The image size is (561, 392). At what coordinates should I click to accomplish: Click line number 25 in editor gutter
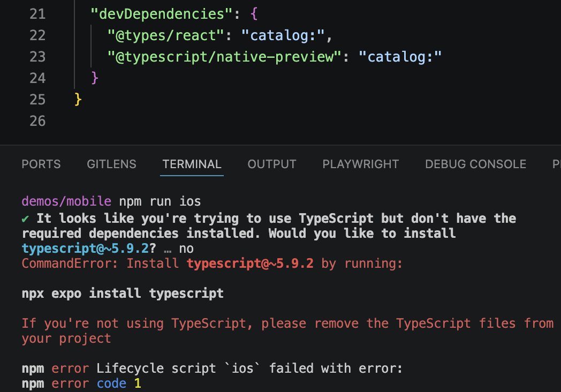pyautogui.click(x=37, y=100)
